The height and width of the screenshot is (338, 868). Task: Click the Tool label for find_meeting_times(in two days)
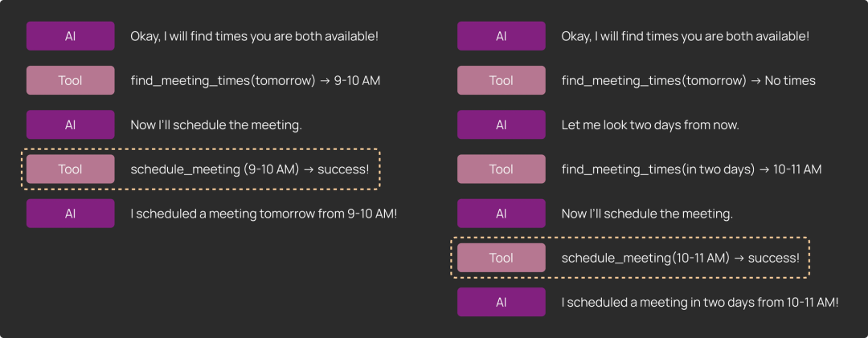[501, 169]
